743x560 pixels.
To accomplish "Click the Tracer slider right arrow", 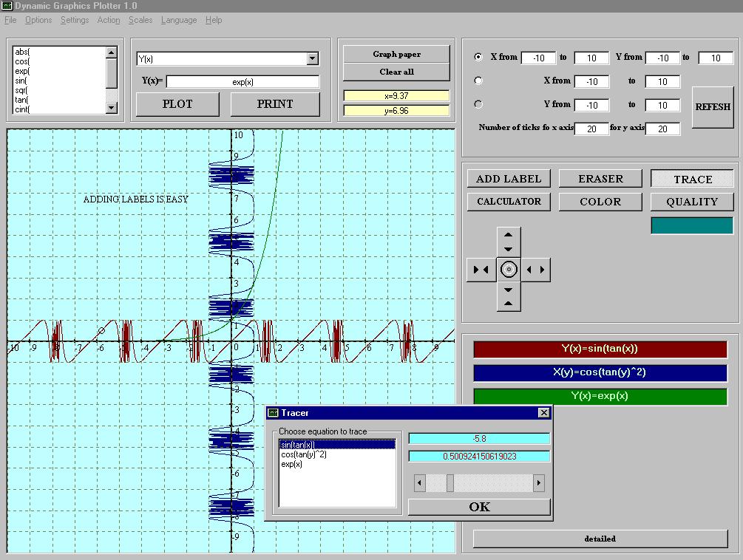I will coord(538,483).
